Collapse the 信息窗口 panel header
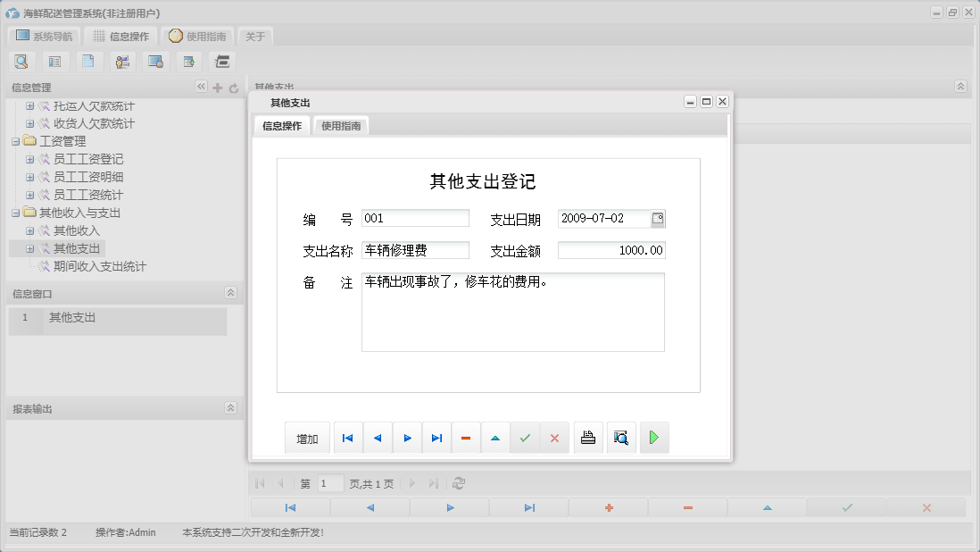 click(x=230, y=292)
